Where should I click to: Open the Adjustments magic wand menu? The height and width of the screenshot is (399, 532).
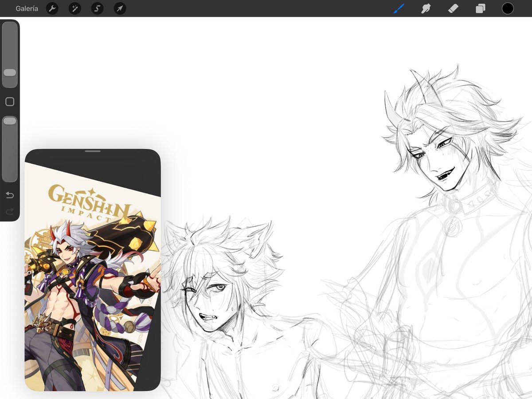pos(75,8)
